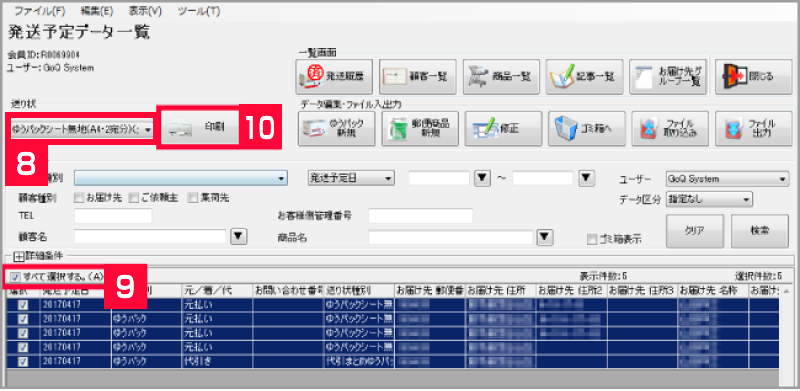800x391 pixels.
Task: Click the end date input field
Action: point(543,179)
